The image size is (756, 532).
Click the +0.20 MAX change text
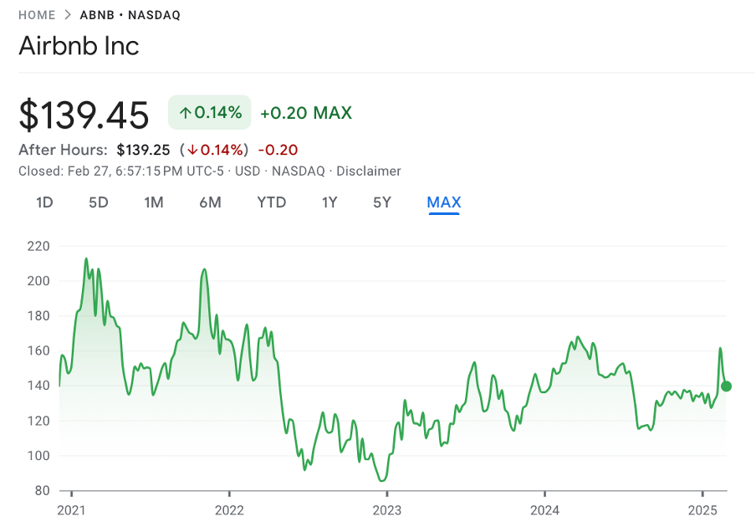[x=306, y=113]
